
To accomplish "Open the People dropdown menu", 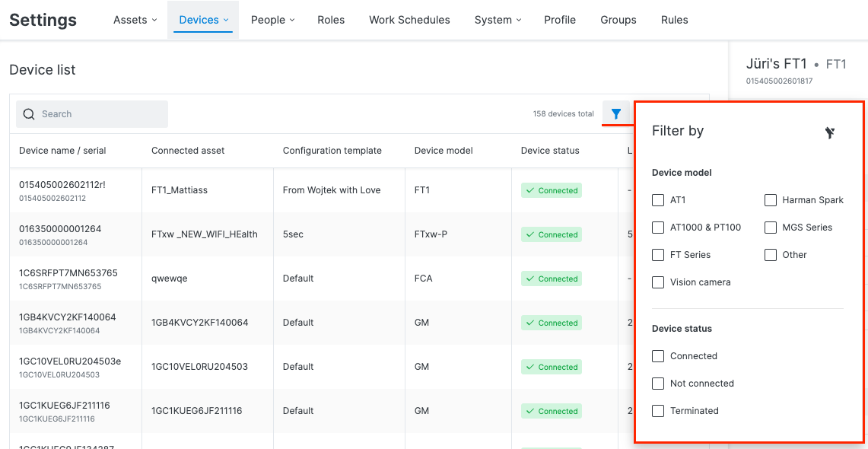I will [272, 20].
